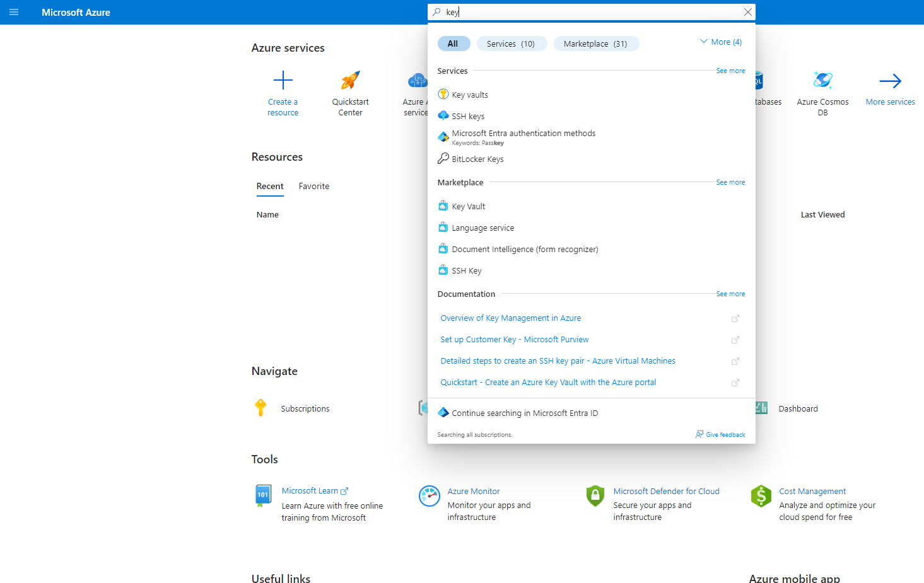Select the All filter tab
Image resolution: width=924 pixels, height=583 pixels.
453,43
